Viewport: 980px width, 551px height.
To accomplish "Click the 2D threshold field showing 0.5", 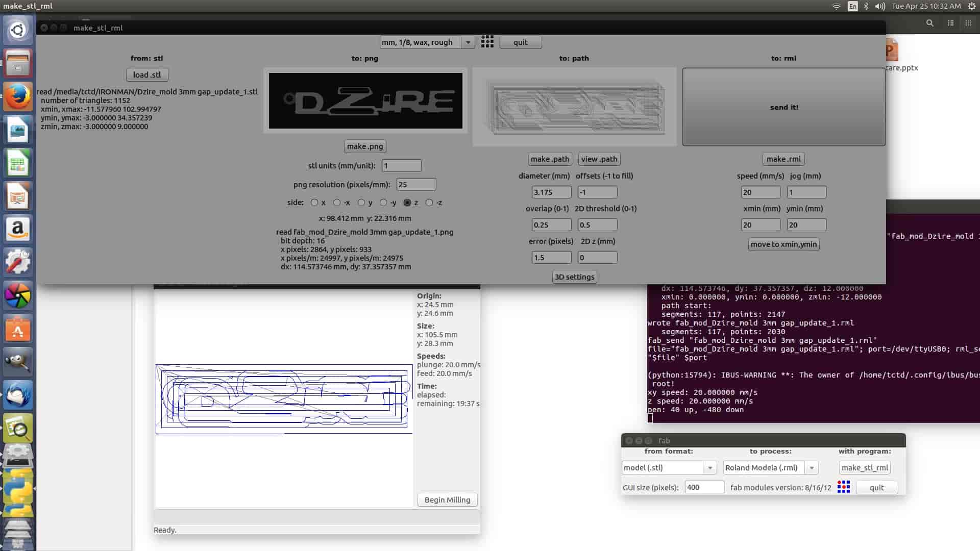I will coord(598,225).
